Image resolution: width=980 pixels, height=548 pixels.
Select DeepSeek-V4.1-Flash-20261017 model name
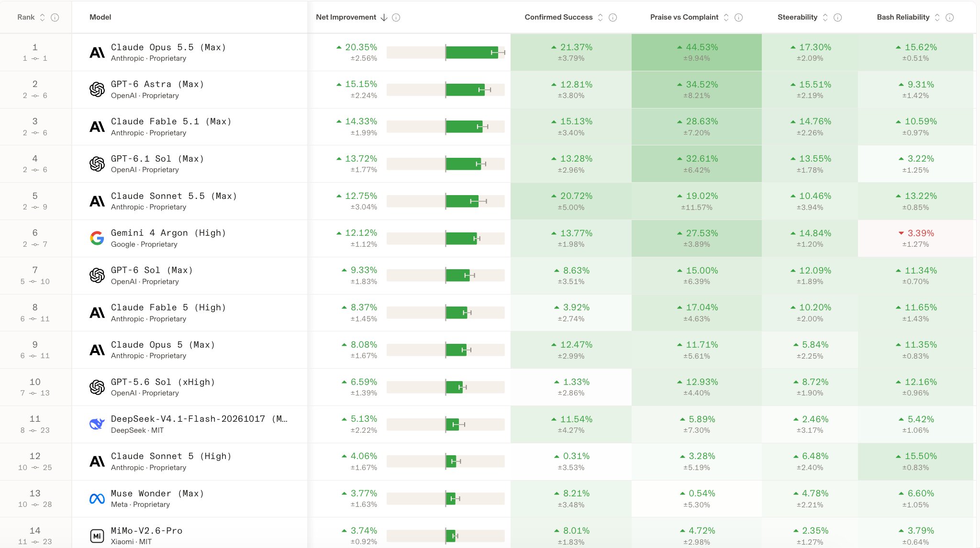pos(199,419)
